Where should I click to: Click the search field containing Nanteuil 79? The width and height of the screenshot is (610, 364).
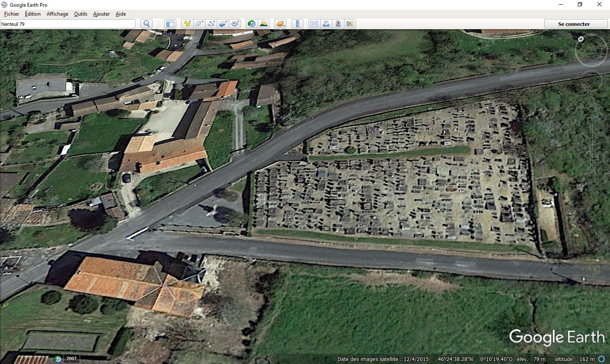click(x=68, y=24)
